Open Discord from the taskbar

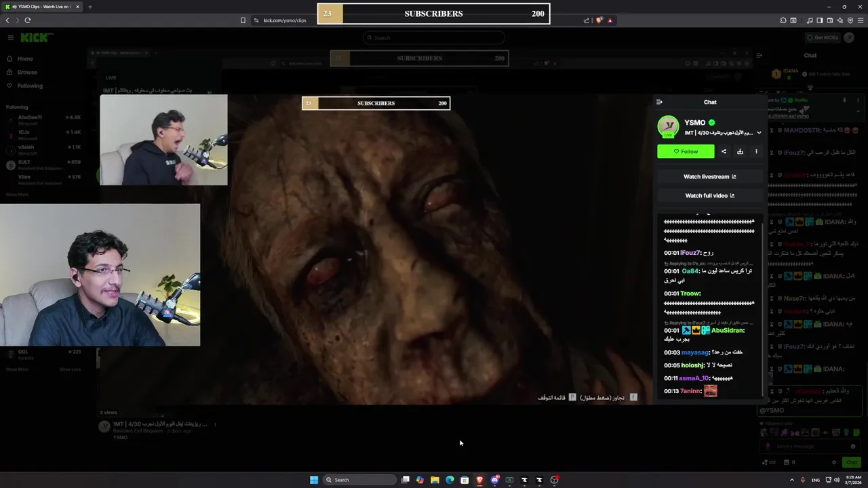[x=494, y=480]
